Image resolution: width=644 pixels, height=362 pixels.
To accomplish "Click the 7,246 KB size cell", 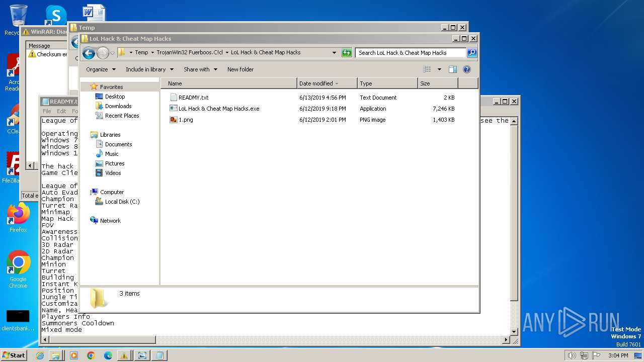I will pos(443,109).
